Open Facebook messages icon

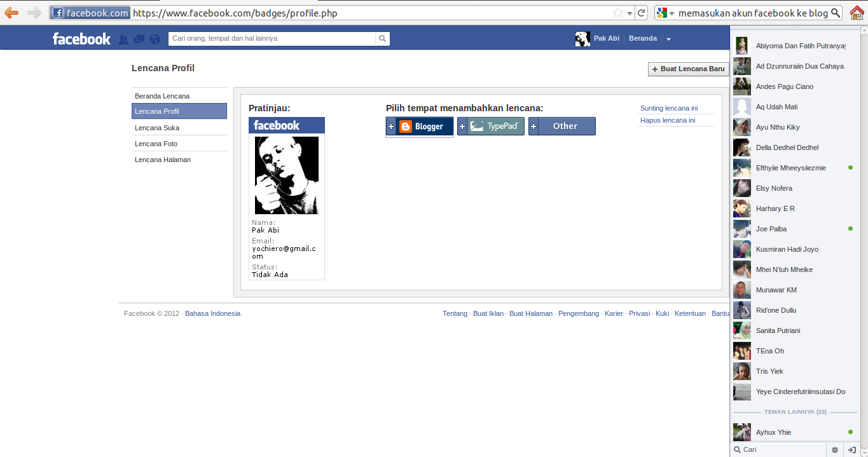point(139,39)
